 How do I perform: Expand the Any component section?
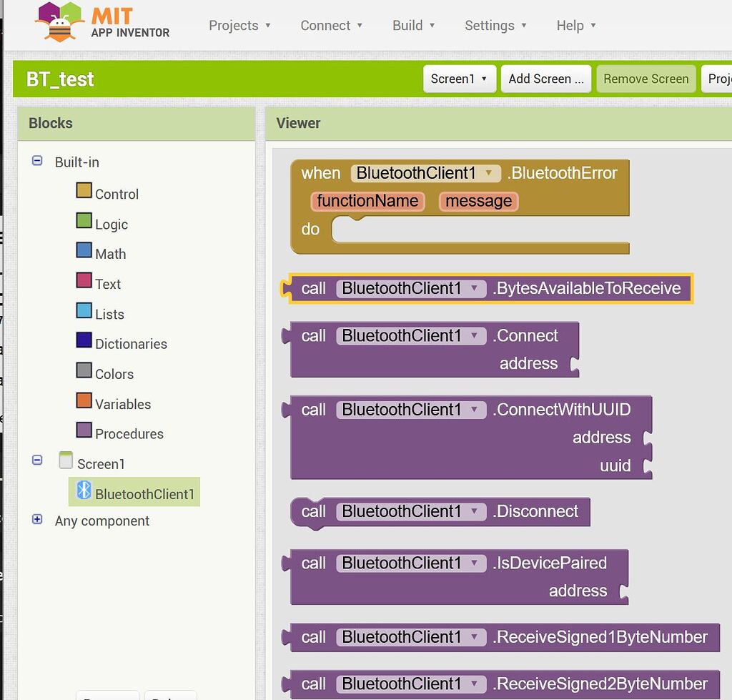point(37,520)
